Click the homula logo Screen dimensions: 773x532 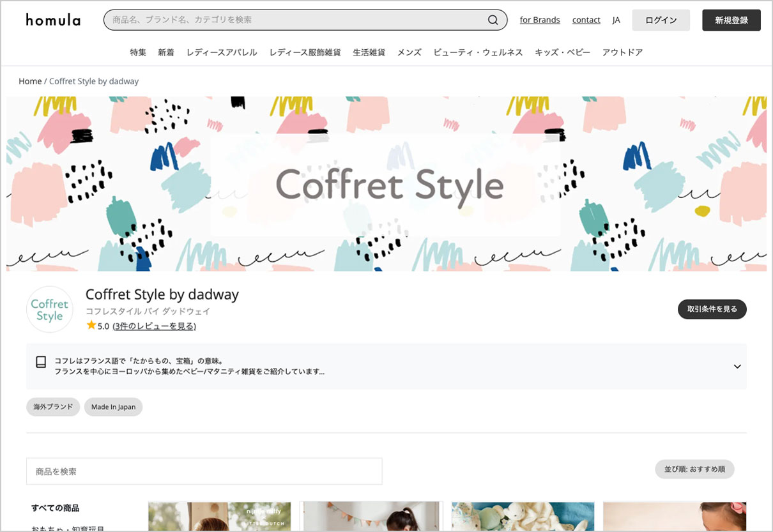tap(53, 20)
